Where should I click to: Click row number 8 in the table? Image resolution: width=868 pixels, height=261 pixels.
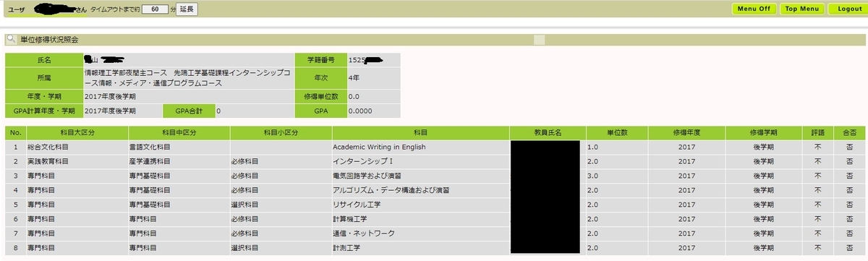click(x=14, y=248)
